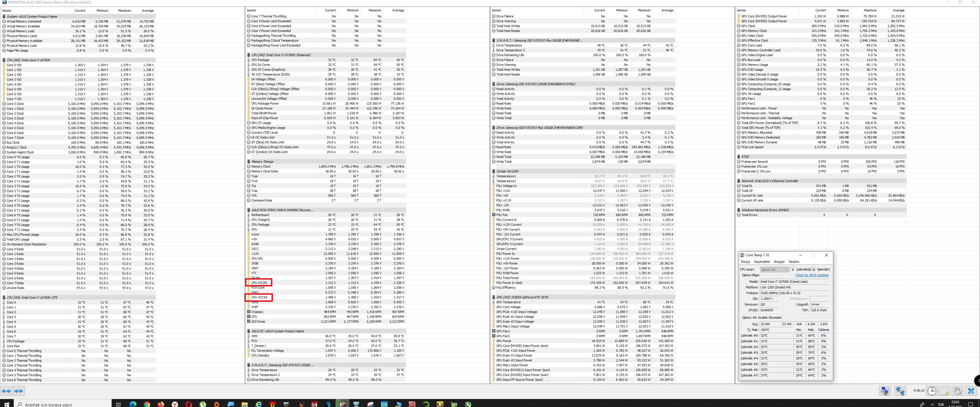Select the Corsair AX1200i section header
This screenshot has height=407, width=980.
(x=583, y=171)
